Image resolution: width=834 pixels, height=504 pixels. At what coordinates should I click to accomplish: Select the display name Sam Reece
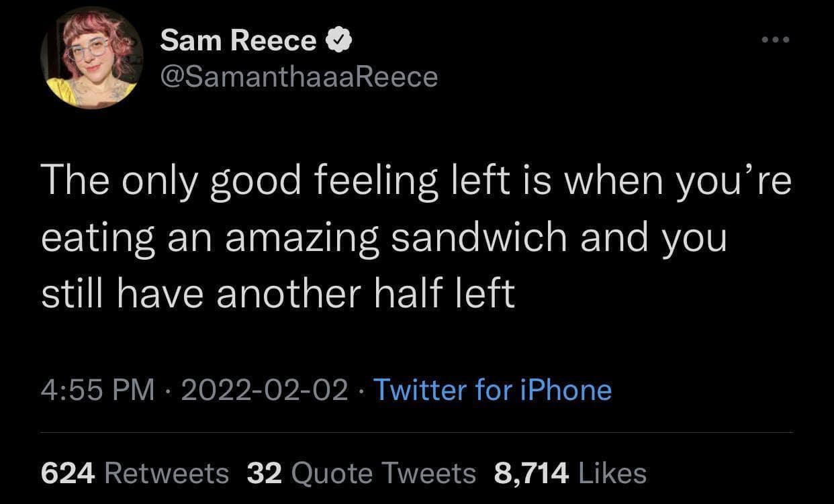coord(237,39)
